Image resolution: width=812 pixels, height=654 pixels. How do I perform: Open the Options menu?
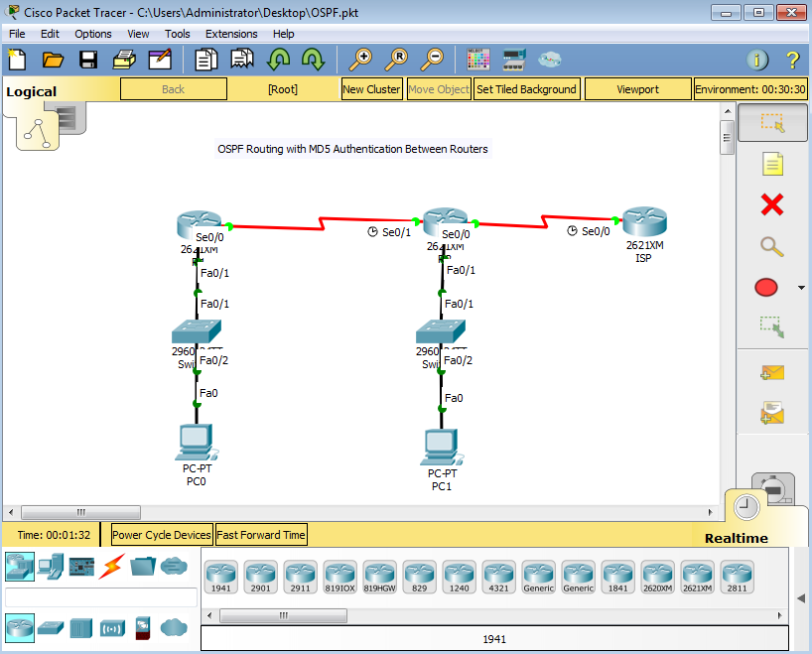[x=92, y=33]
